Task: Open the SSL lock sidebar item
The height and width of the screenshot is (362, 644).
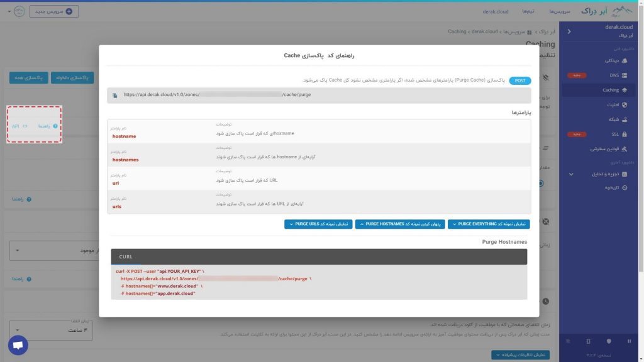Action: [x=619, y=134]
